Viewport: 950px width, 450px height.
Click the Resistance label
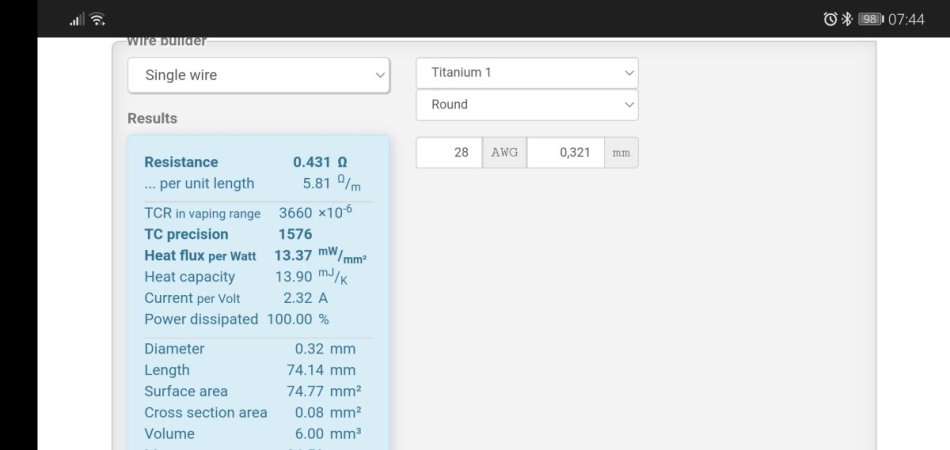pyautogui.click(x=181, y=162)
